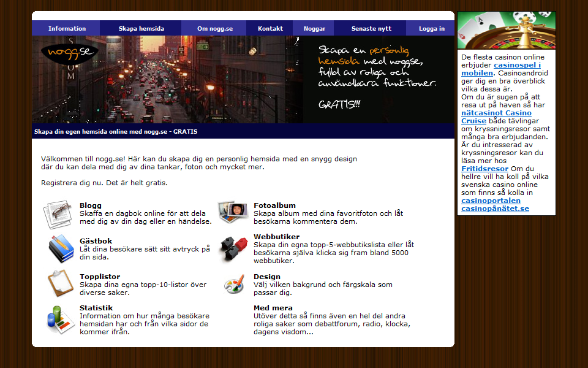Click Logga in to sign in

pos(432,28)
